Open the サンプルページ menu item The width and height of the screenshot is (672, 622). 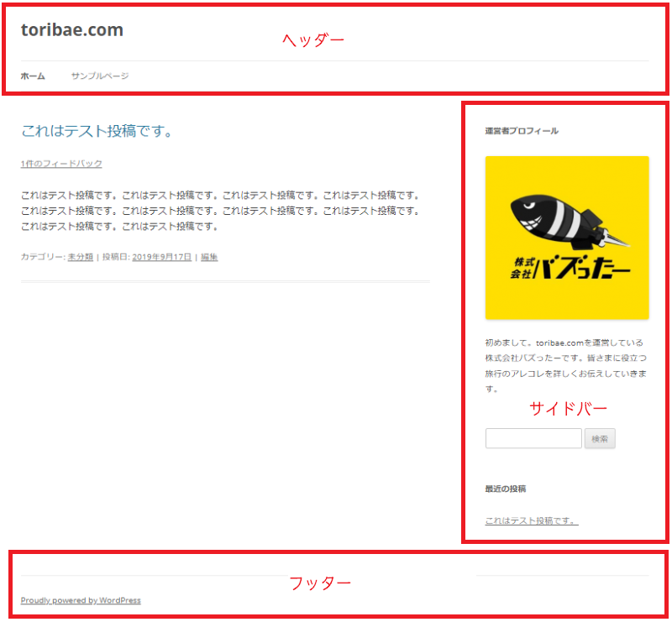tap(98, 76)
